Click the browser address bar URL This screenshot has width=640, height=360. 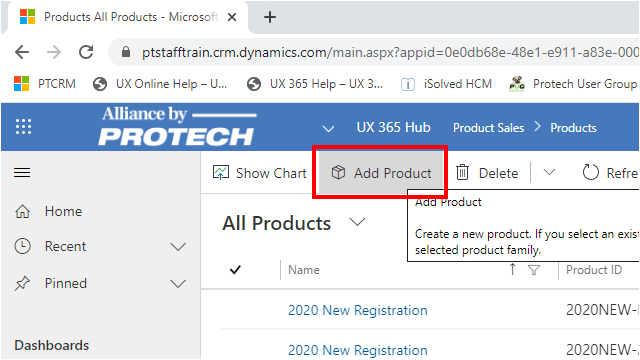pyautogui.click(x=390, y=52)
